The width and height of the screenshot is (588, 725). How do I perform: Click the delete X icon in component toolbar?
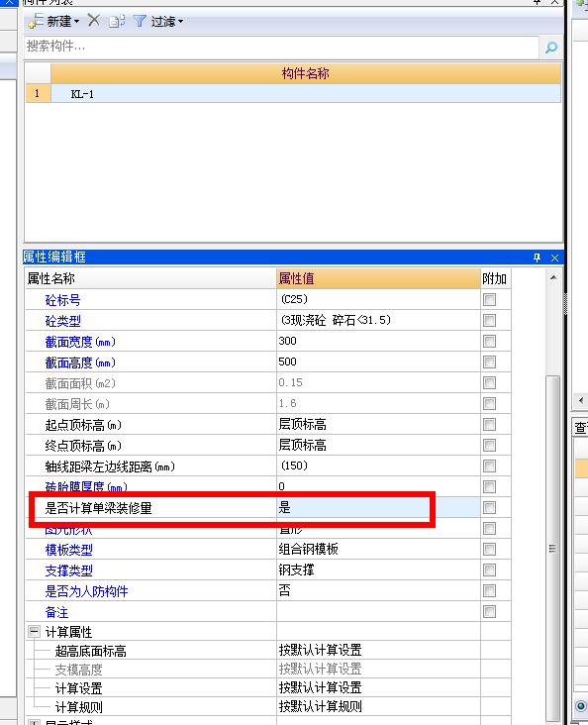[x=94, y=21]
